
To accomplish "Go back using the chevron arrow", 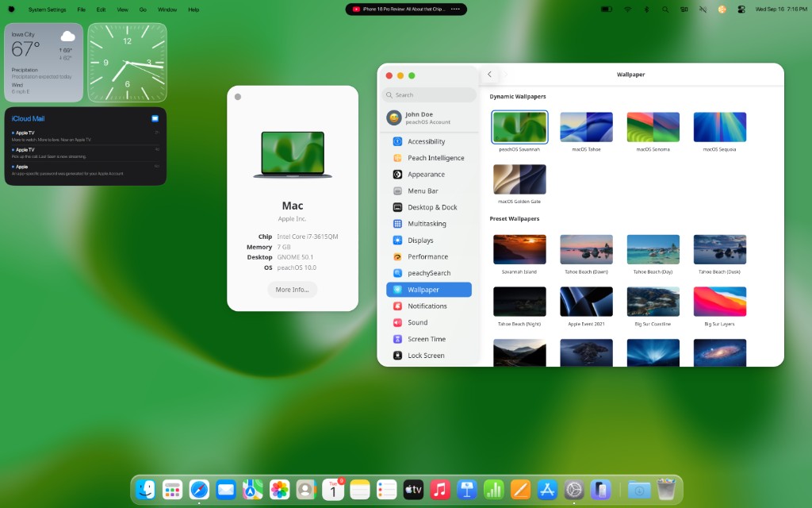I will [489, 75].
